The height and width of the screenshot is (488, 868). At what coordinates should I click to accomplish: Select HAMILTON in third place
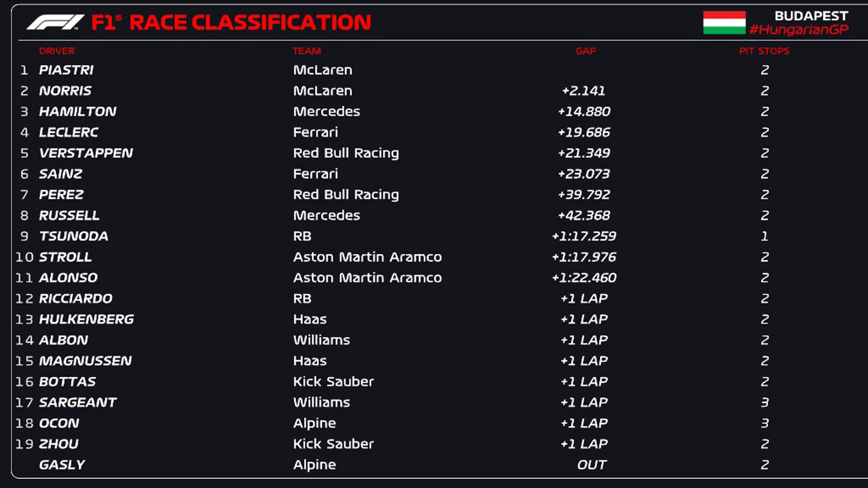pos(78,112)
